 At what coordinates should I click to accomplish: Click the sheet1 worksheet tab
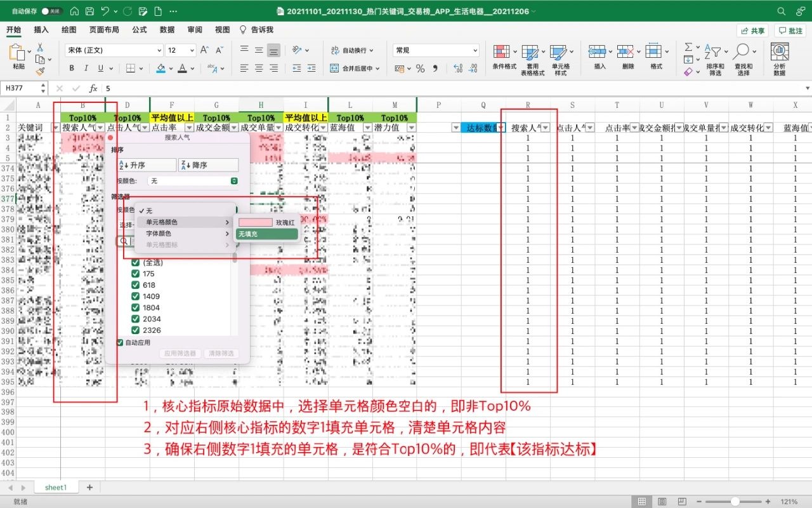[55, 488]
